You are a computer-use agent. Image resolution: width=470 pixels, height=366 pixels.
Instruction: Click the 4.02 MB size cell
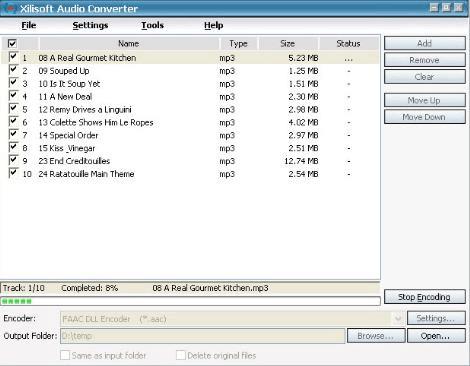303,122
